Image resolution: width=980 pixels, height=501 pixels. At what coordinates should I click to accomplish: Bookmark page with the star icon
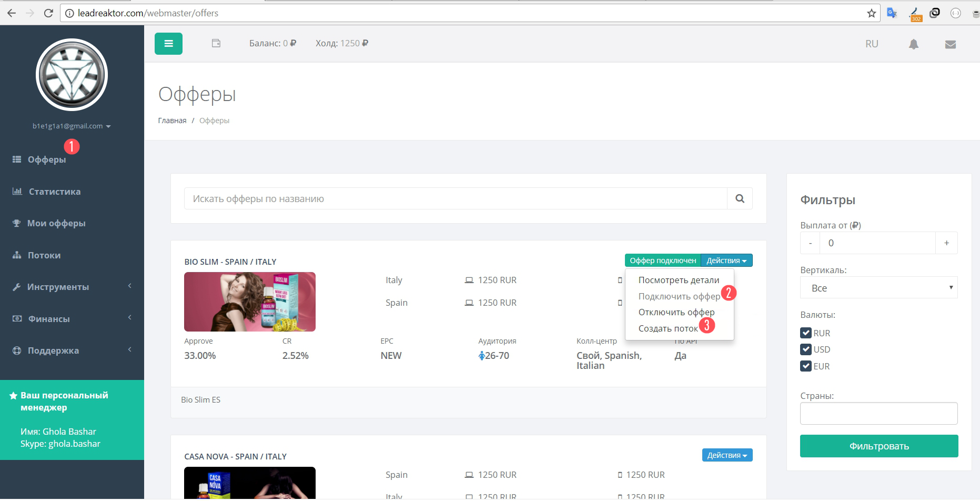pos(871,13)
